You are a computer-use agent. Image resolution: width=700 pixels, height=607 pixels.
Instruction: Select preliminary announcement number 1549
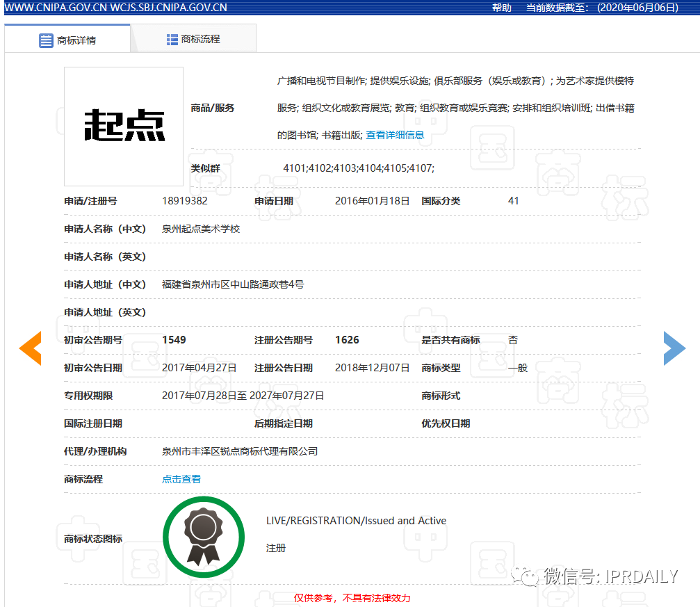174,340
